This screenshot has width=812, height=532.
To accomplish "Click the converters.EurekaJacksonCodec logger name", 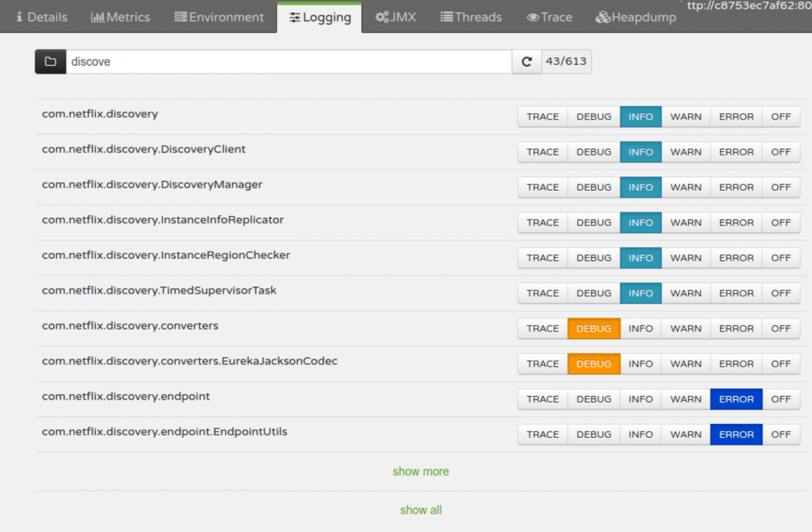I will (x=189, y=361).
